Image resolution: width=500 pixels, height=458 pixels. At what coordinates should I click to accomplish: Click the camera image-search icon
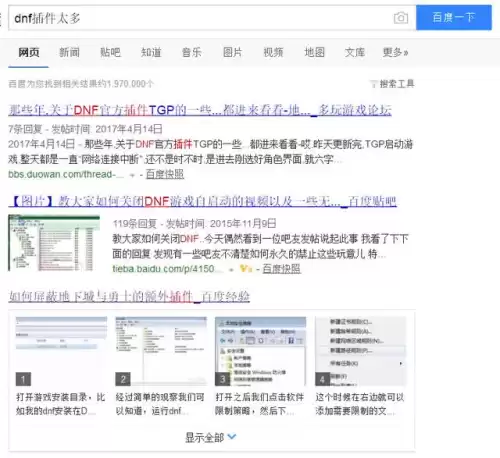400,18
